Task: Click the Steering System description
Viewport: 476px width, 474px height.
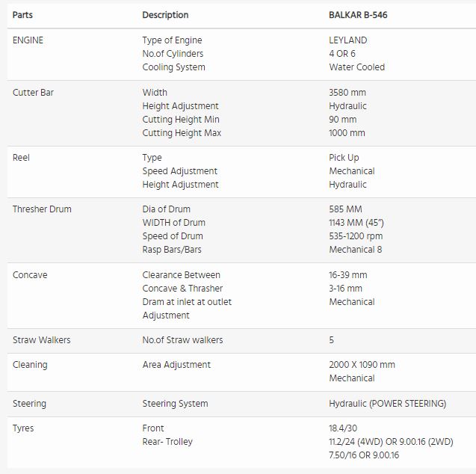Action: [175, 404]
